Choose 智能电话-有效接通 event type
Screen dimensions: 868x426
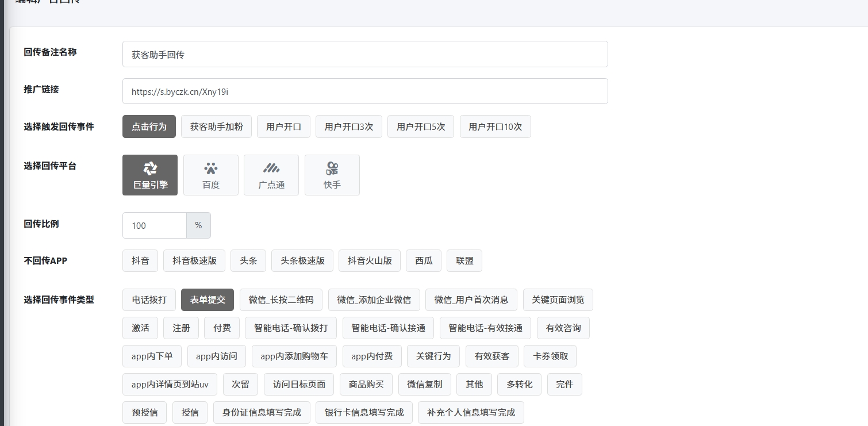(485, 328)
